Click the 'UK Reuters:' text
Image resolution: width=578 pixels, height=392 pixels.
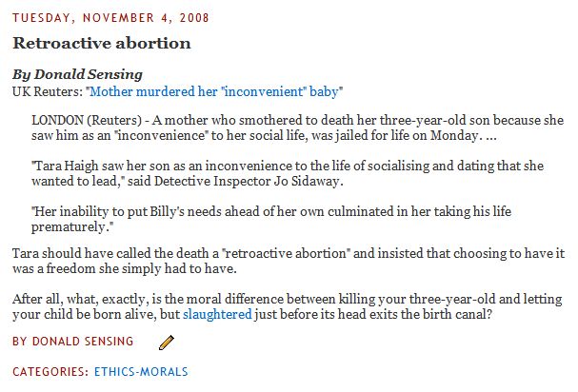(x=48, y=91)
